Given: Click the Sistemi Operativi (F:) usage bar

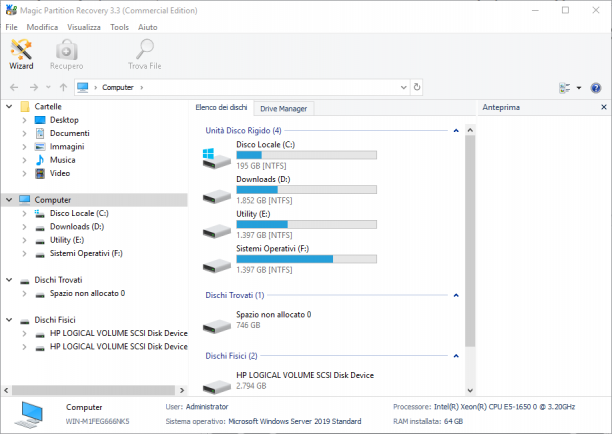Looking at the screenshot, I should [x=306, y=259].
